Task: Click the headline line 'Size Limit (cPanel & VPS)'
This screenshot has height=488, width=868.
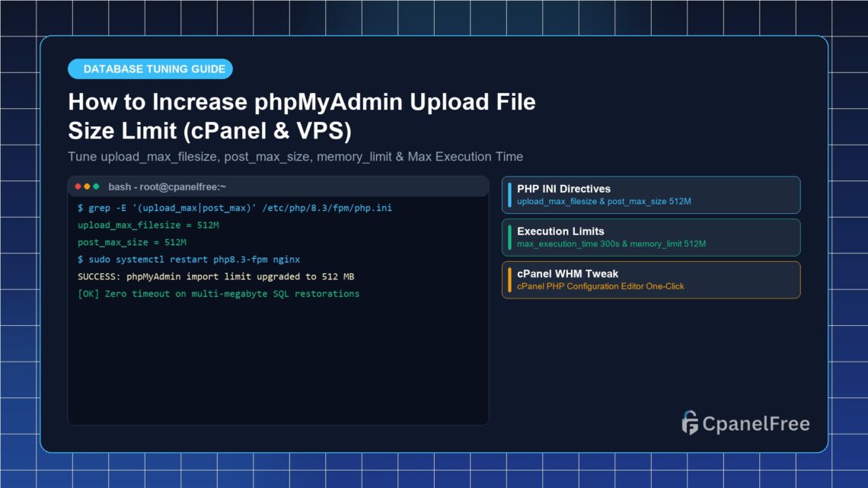Action: (210, 131)
